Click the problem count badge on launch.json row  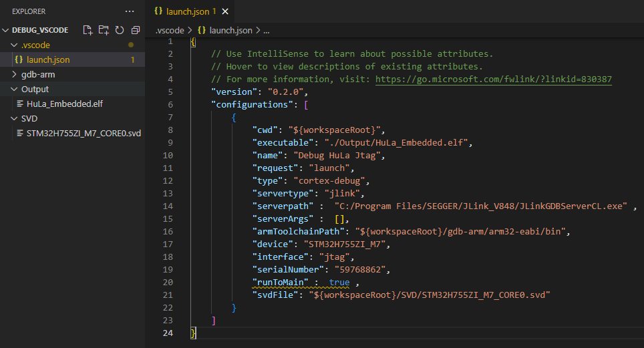tap(133, 60)
